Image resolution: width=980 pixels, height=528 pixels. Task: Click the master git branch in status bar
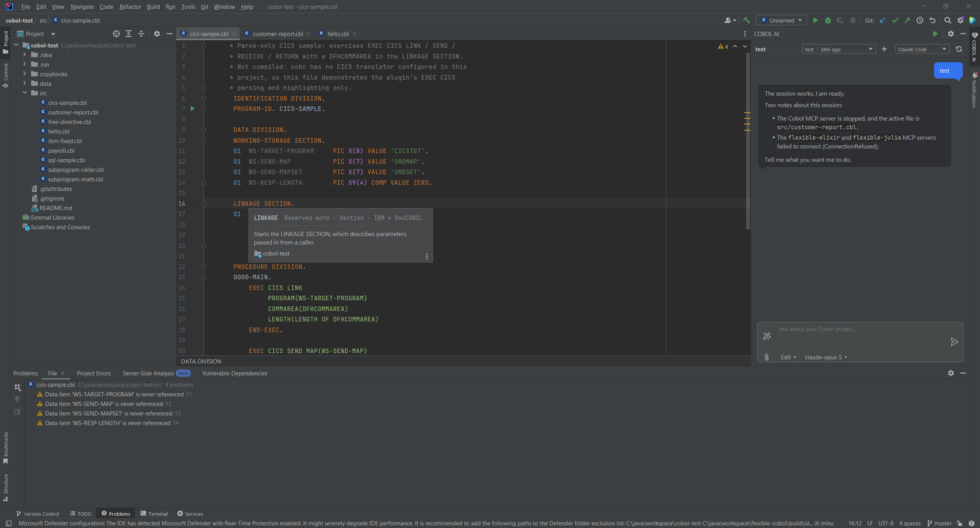pyautogui.click(x=939, y=523)
